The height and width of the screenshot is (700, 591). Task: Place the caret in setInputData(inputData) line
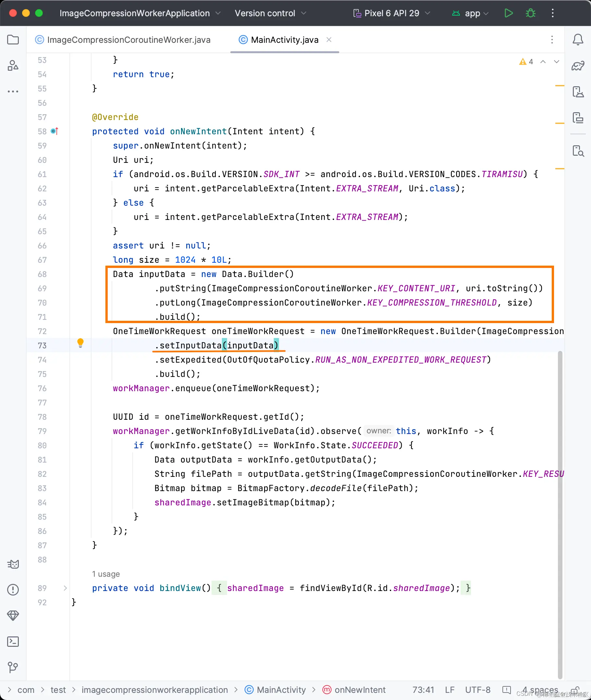coord(216,345)
